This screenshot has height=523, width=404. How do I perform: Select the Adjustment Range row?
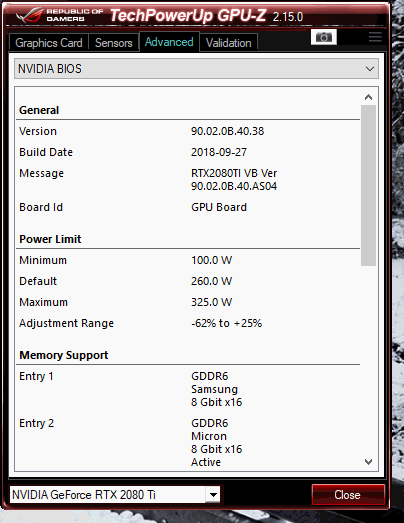188,323
